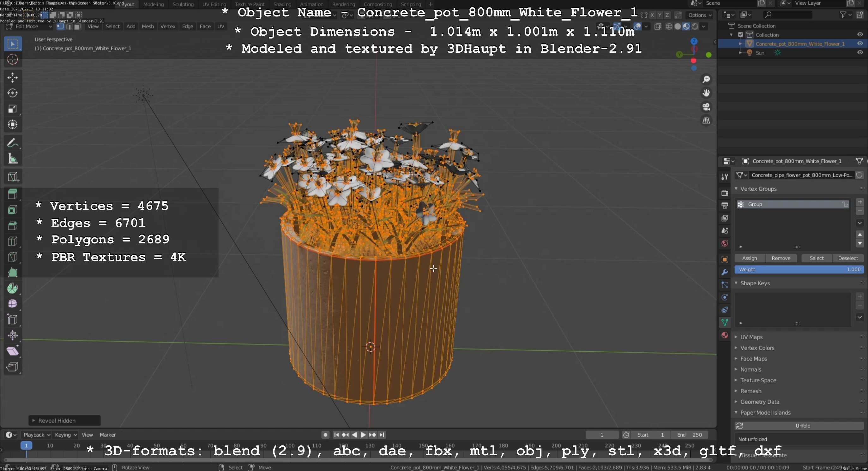Enable vertex select mode
Screen dimensions: 868x471
click(x=61, y=27)
